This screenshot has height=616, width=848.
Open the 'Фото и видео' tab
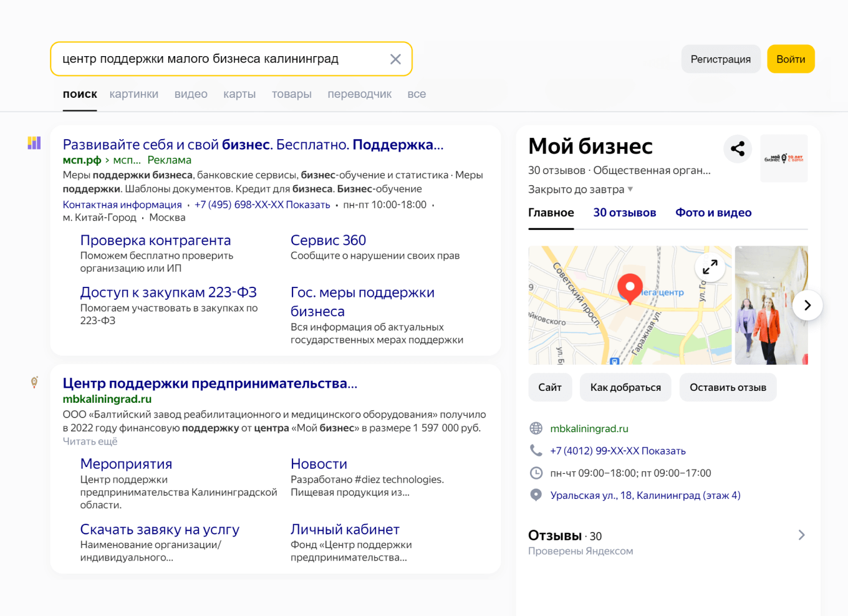tap(713, 213)
